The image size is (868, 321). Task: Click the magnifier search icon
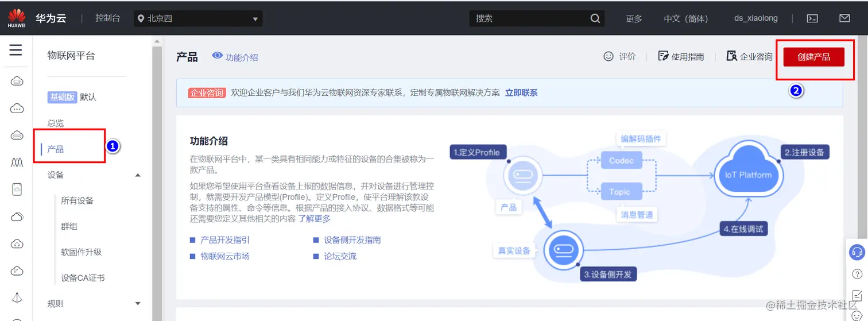(595, 18)
